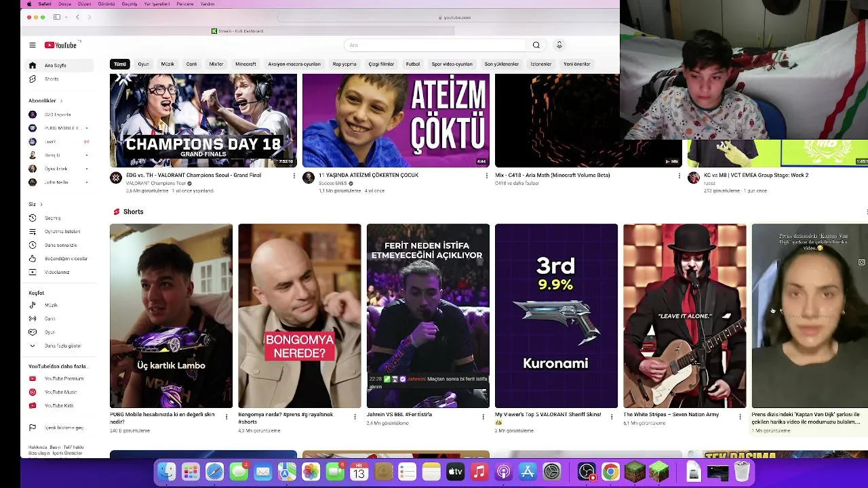The image size is (868, 488).
Task: Open options menu for EDG vs. TH video
Action: coord(294,176)
